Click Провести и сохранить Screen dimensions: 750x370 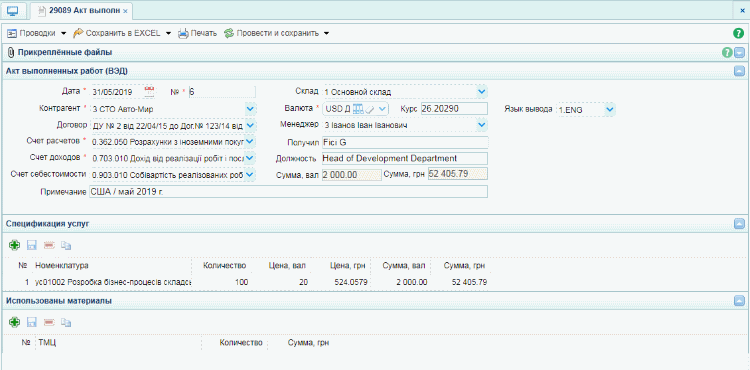pyautogui.click(x=272, y=33)
